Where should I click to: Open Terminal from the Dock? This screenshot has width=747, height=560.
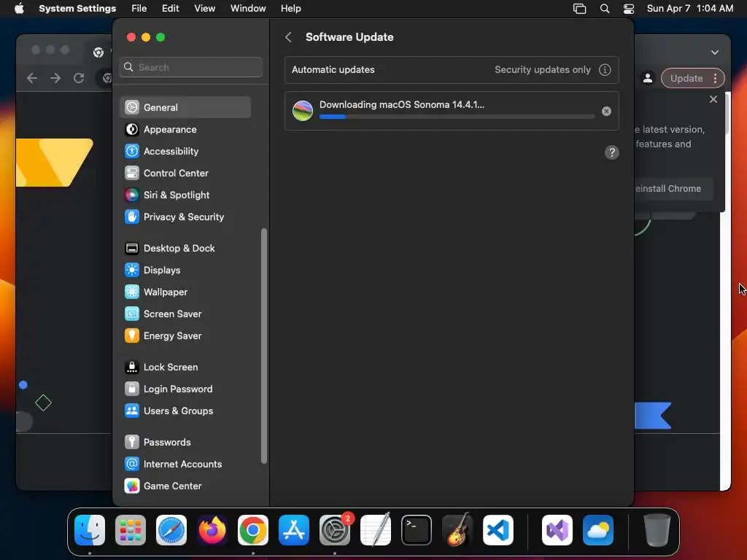[x=417, y=530]
